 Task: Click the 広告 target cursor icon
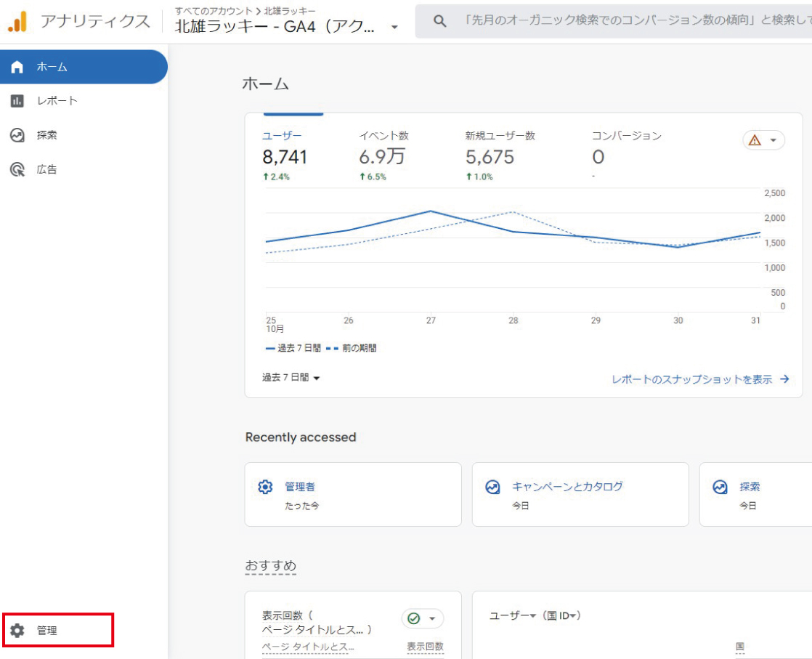click(x=17, y=169)
